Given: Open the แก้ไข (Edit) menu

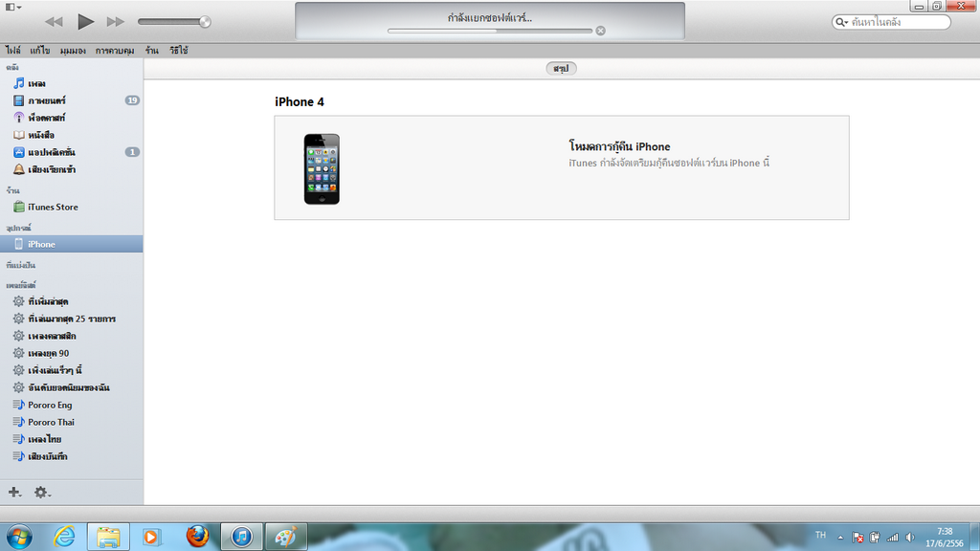Looking at the screenshot, I should click(40, 51).
